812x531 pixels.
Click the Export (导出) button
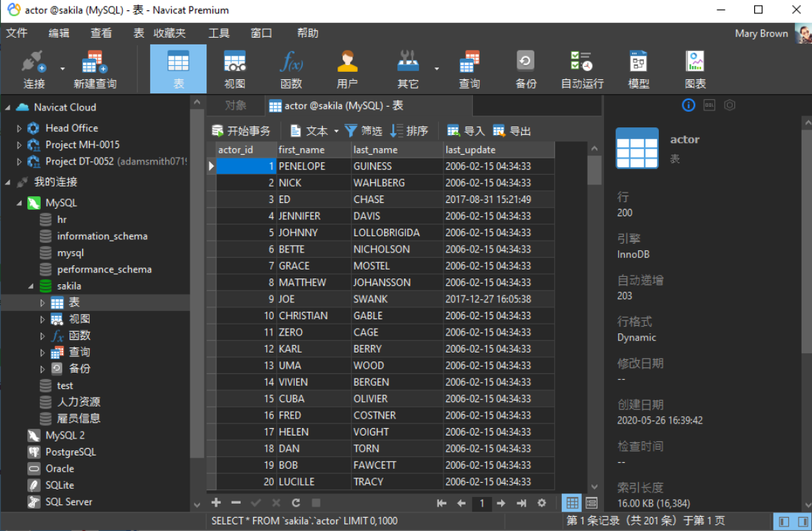511,131
